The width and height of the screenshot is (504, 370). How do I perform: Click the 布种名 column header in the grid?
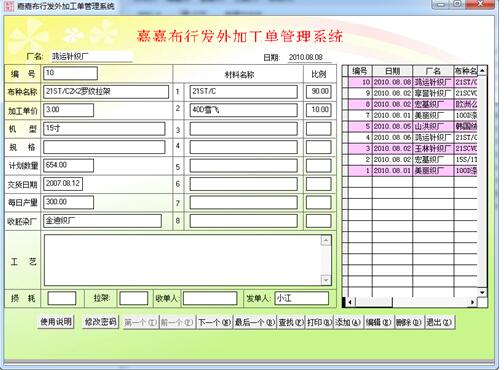tap(466, 71)
